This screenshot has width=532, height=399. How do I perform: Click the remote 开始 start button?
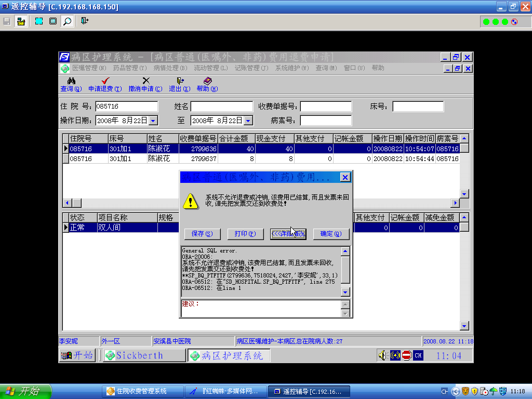click(77, 355)
